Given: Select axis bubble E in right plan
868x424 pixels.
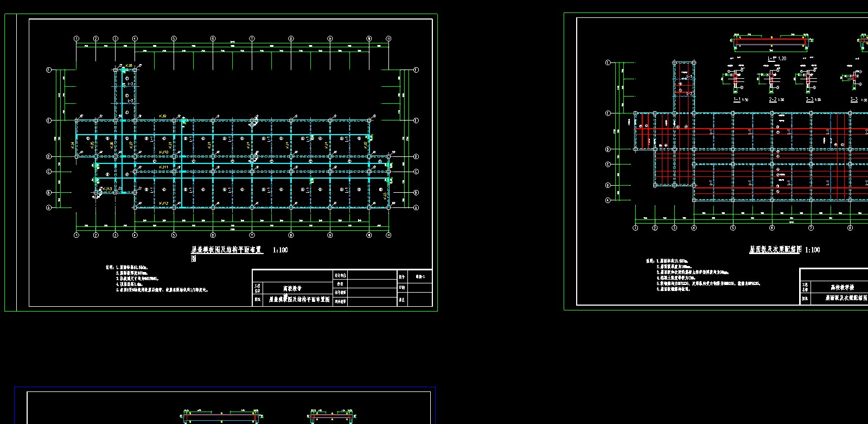Looking at the screenshot, I should click(x=608, y=113).
